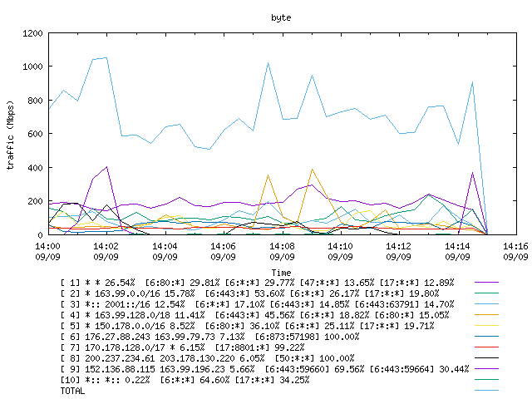Click the orange line peak near 14:09
The height and width of the screenshot is (399, 532).
tap(312, 169)
